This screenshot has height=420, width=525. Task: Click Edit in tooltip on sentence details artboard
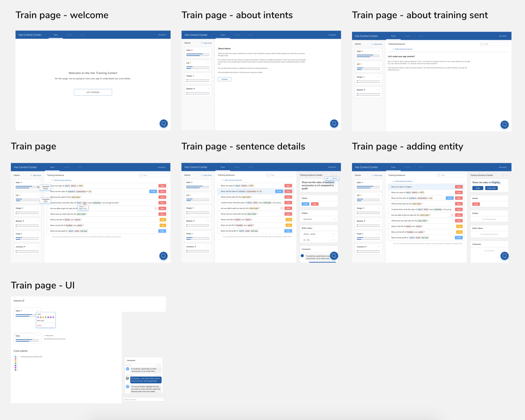point(327,178)
